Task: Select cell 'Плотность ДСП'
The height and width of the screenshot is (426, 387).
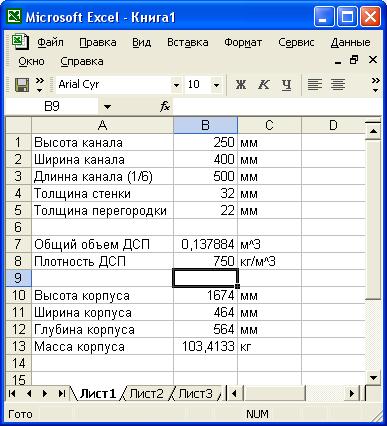Action: [102, 261]
